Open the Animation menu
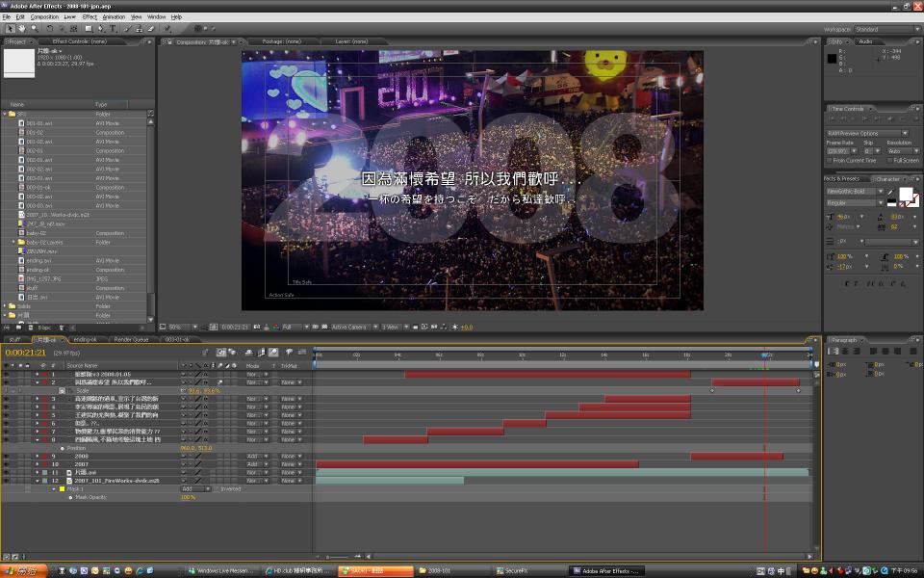The width and height of the screenshot is (924, 578). click(114, 16)
